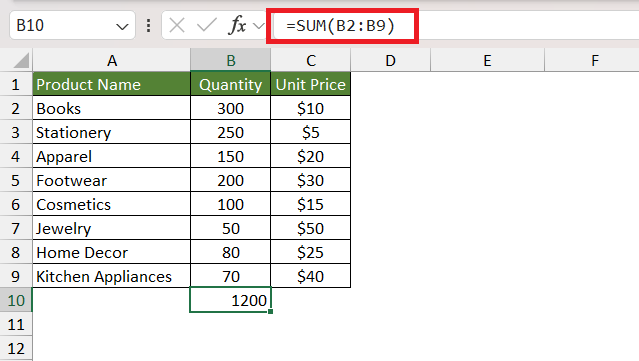Select row 12 header
The width and height of the screenshot is (639, 361).
pos(16,349)
